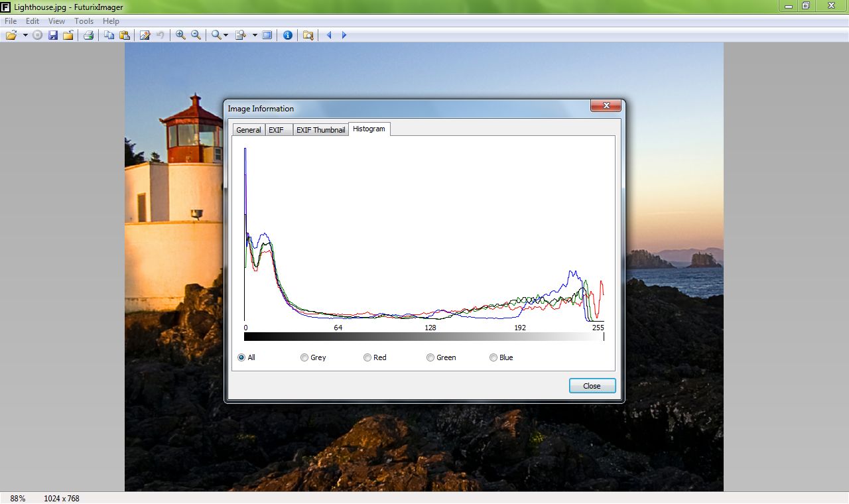The width and height of the screenshot is (849, 504).
Task: Go to the previous image arrow
Action: [329, 35]
